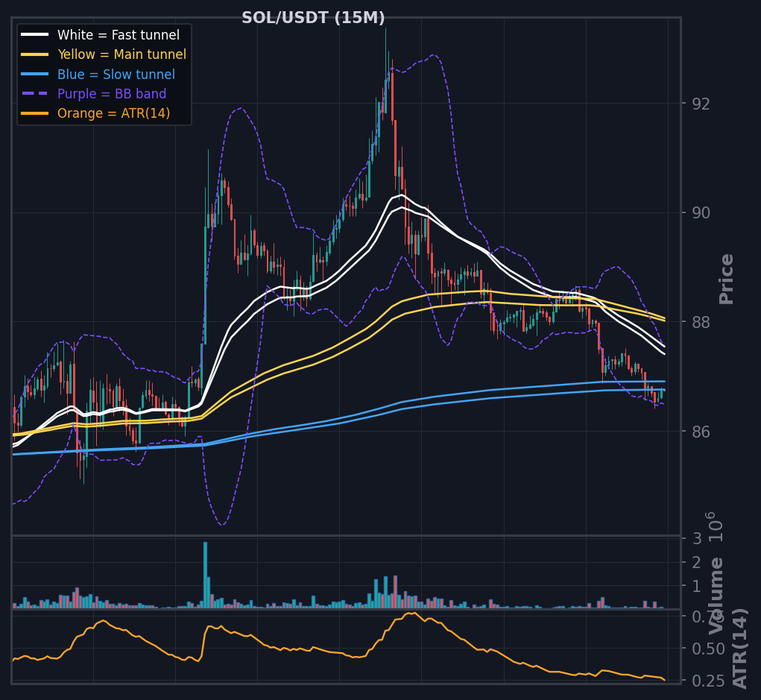Click the yellow line swatch in legend
Image resolution: width=761 pixels, height=700 pixels.
point(34,54)
